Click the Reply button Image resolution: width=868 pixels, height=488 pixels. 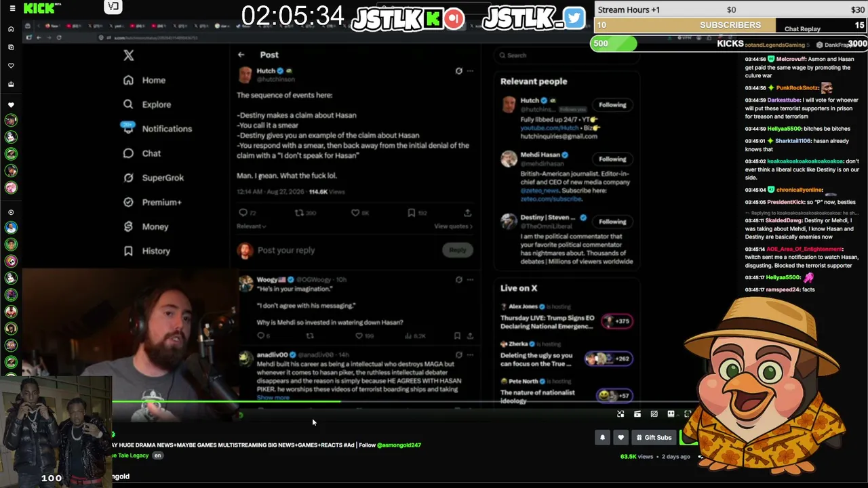[458, 250]
